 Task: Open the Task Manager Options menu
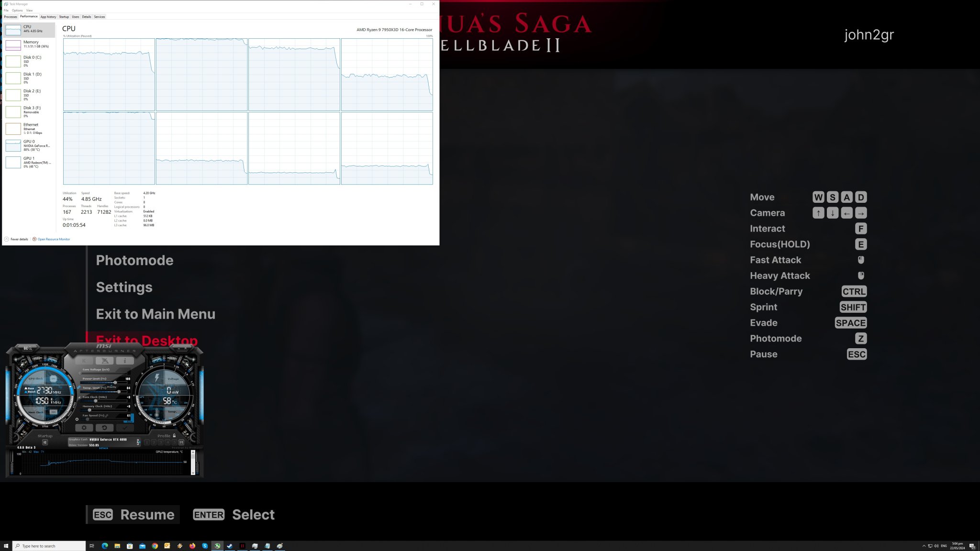point(18,10)
